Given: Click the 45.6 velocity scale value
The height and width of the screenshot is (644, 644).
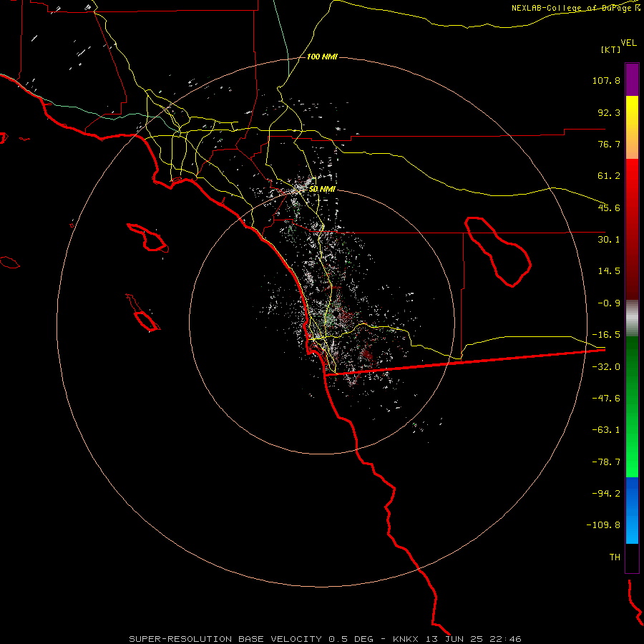Looking at the screenshot, I should pos(609,208).
